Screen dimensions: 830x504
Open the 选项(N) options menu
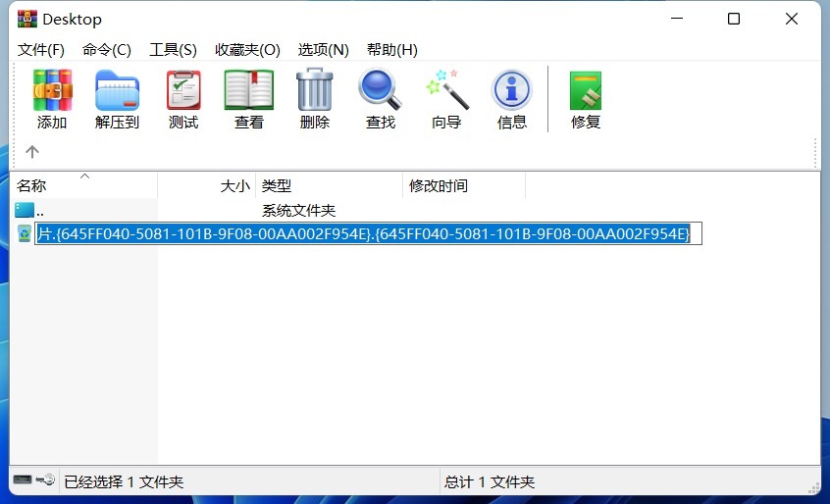[323, 50]
